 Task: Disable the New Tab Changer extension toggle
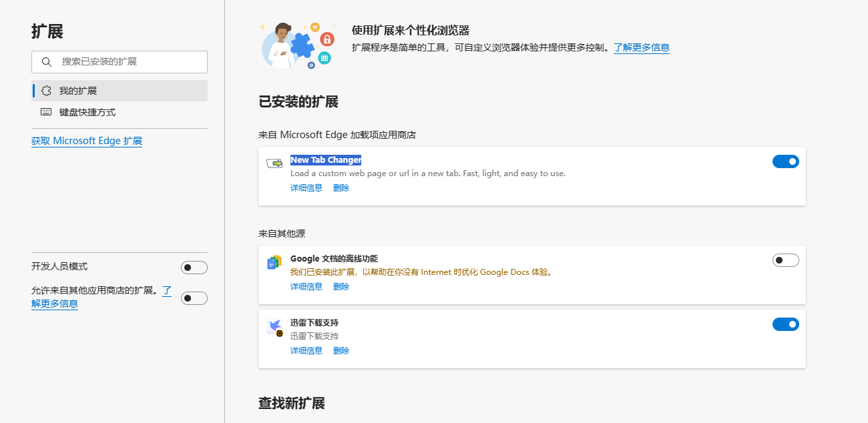tap(786, 161)
